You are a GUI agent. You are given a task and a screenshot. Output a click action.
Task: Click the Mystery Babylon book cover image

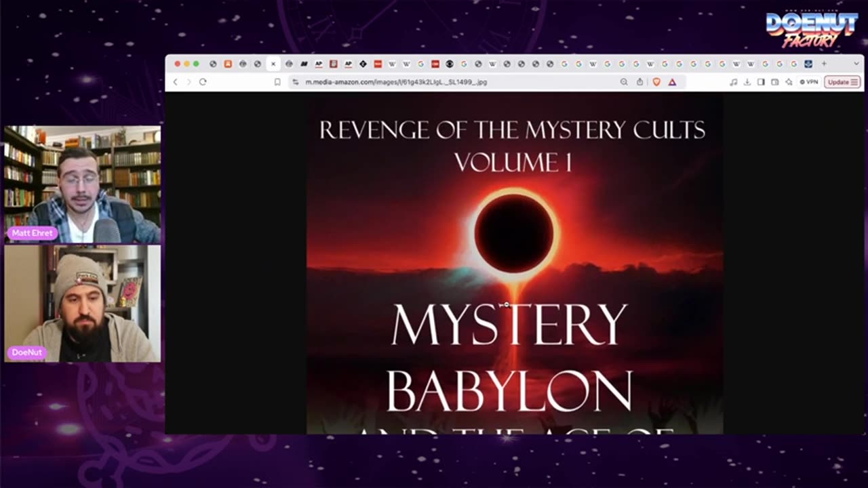click(515, 263)
